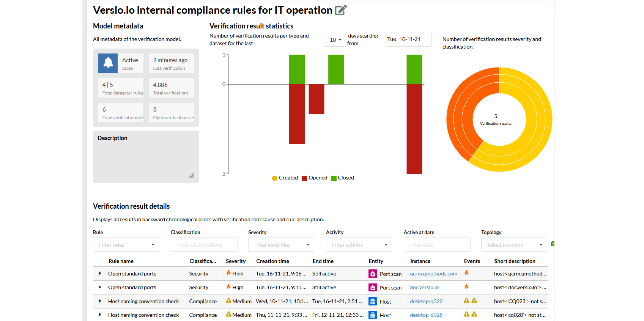The width and height of the screenshot is (644, 321).
Task: Click the Host entity icon for desktop-q028
Action: coord(373,315)
